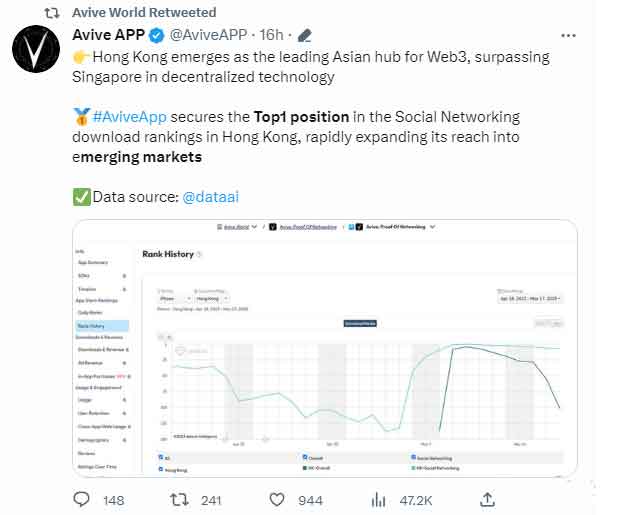Viewport: 623px width, 515px height.
Task: View tweet analytics bar chart icon
Action: pyautogui.click(x=379, y=499)
